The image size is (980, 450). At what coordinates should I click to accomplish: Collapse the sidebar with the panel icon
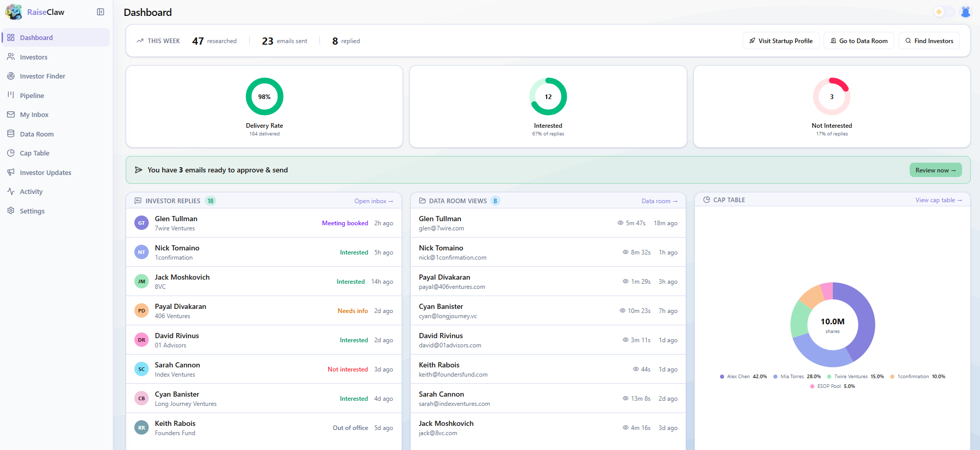point(101,12)
